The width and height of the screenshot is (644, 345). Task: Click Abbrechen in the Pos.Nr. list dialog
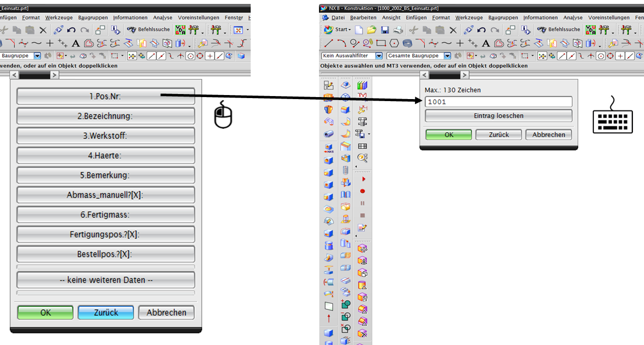[166, 312]
